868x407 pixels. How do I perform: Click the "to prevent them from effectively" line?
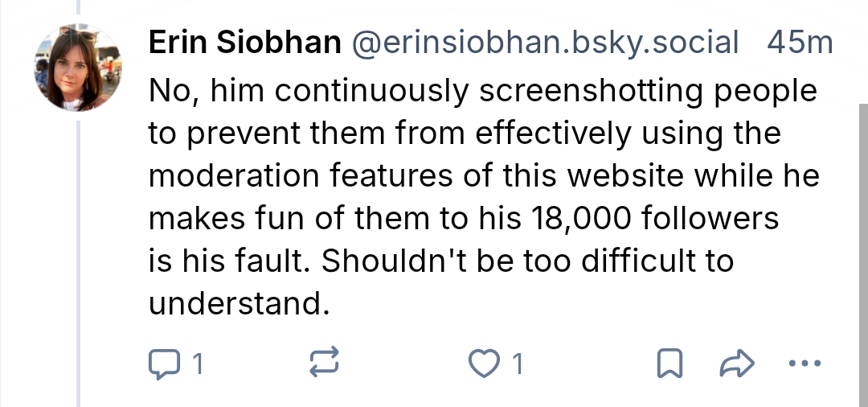click(390, 134)
